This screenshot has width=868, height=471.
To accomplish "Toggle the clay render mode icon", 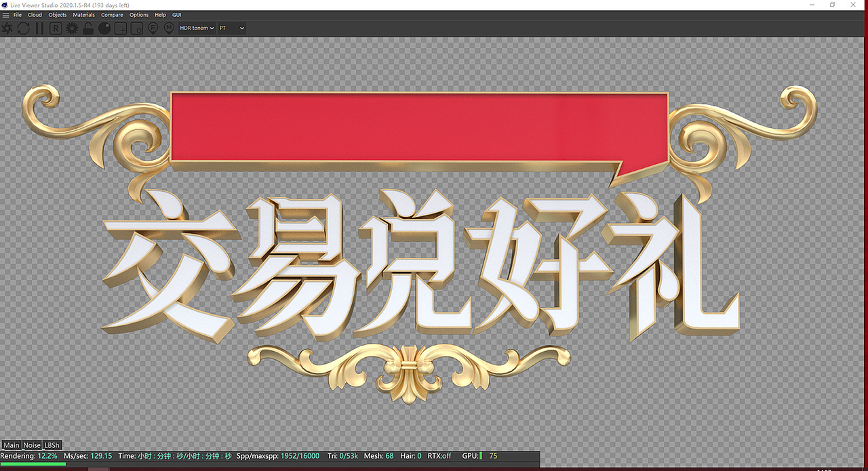I will point(104,28).
